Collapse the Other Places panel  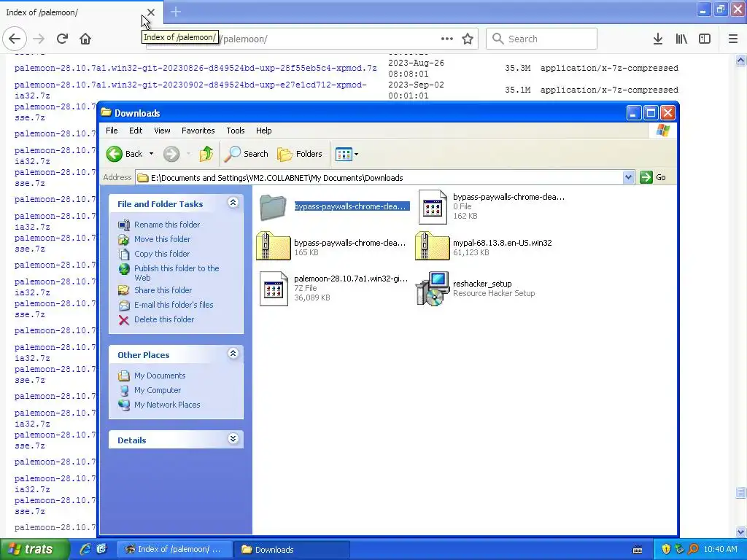click(x=233, y=354)
